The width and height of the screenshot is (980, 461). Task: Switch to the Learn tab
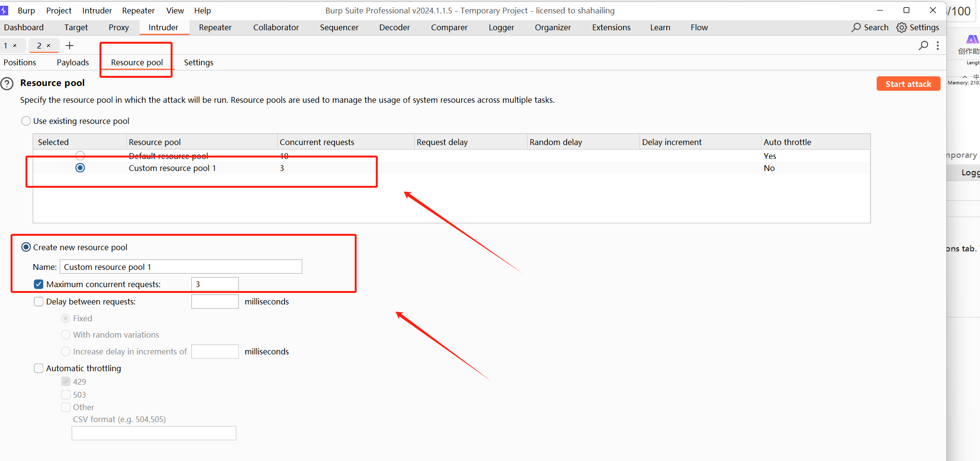click(x=660, y=27)
